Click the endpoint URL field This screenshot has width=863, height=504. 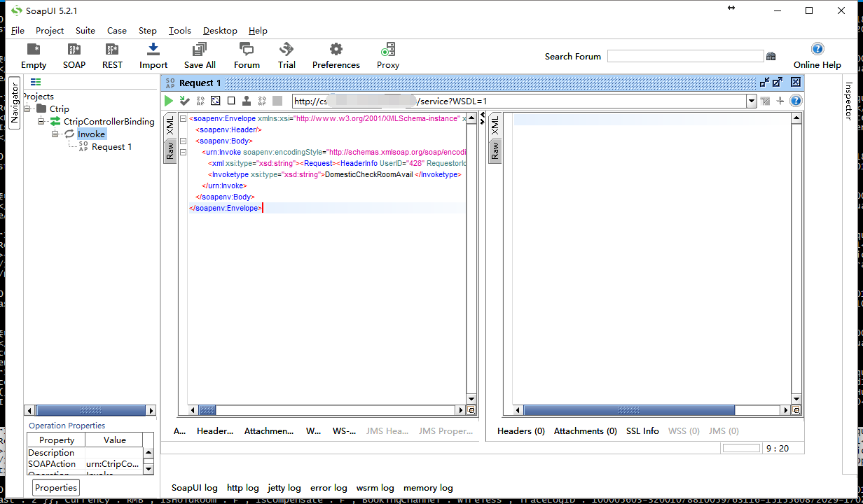[519, 101]
